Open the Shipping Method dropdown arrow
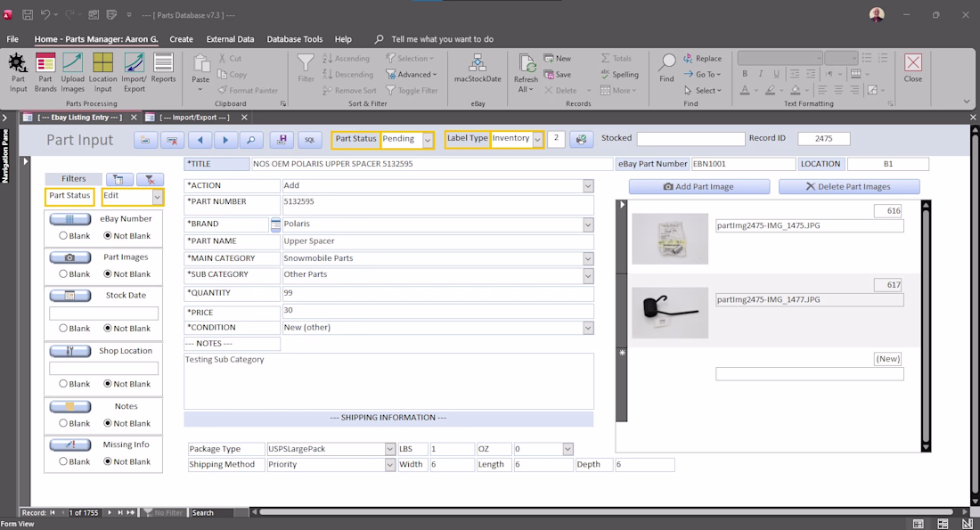The image size is (980, 530). 390,465
